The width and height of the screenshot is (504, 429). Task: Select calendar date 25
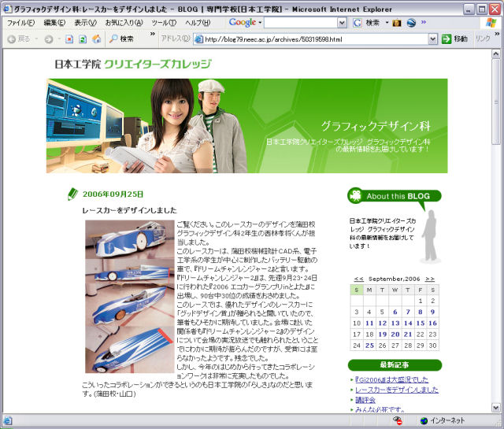(369, 346)
